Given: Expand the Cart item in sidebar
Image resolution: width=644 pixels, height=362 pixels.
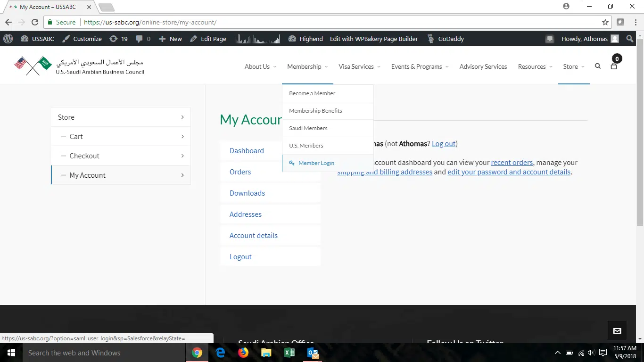Looking at the screenshot, I should [182, 137].
